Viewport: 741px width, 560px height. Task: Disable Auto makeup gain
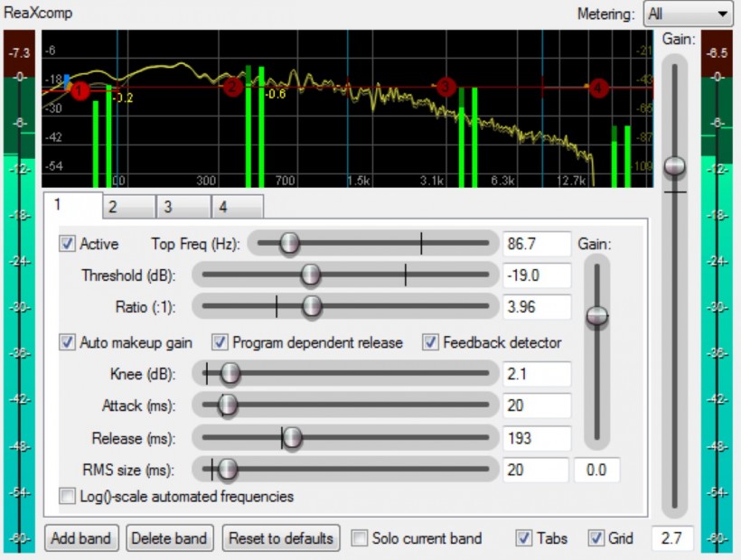click(x=68, y=342)
